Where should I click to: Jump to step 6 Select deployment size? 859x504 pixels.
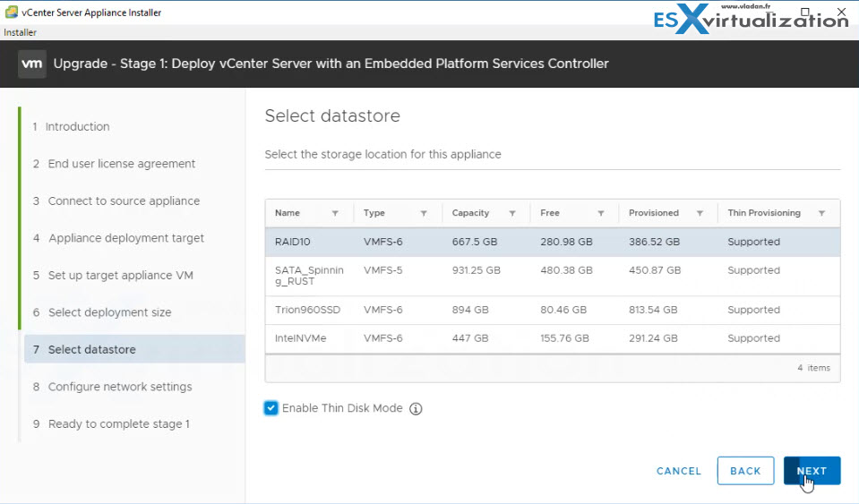point(109,312)
